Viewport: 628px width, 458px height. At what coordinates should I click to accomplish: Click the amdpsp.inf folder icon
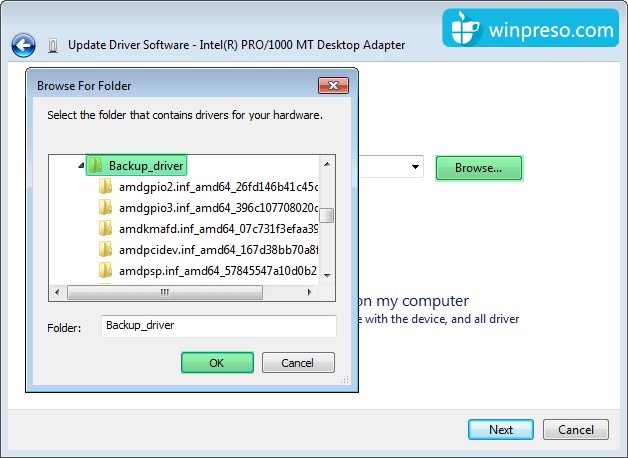pyautogui.click(x=105, y=270)
